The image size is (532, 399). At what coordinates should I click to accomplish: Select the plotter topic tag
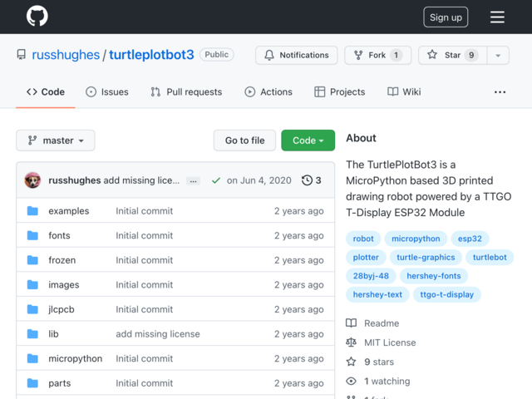tap(366, 257)
